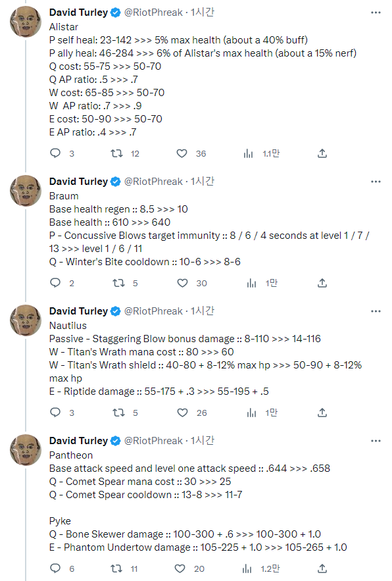Retweet the Alistar tweet
The image size is (392, 581).
click(117, 153)
